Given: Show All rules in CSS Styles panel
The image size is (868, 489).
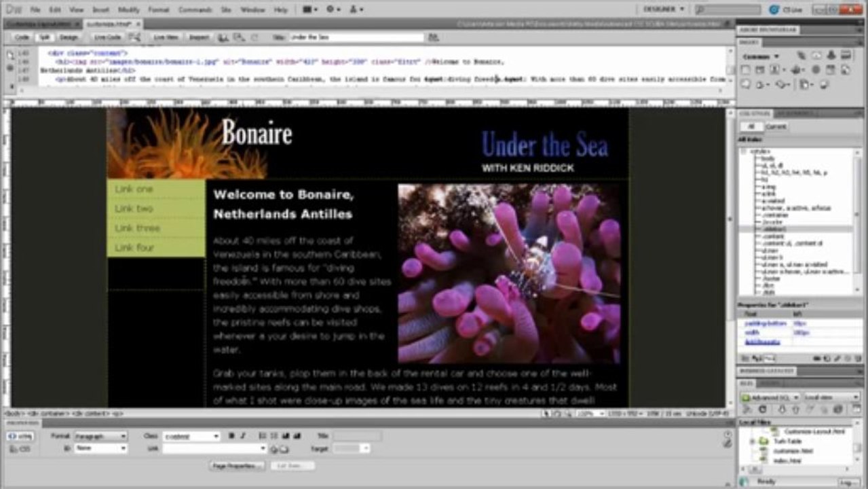Looking at the screenshot, I should click(x=751, y=126).
